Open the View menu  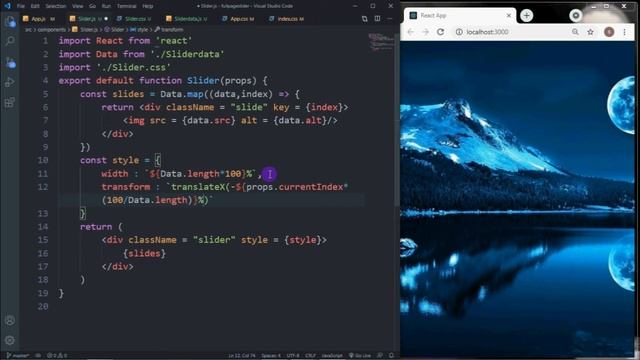click(x=78, y=6)
